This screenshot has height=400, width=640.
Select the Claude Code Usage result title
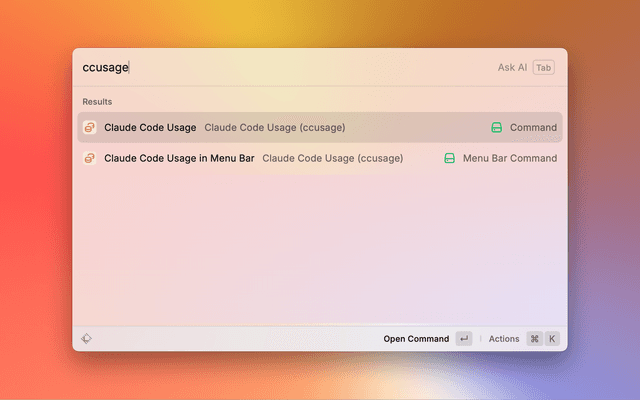(150, 128)
